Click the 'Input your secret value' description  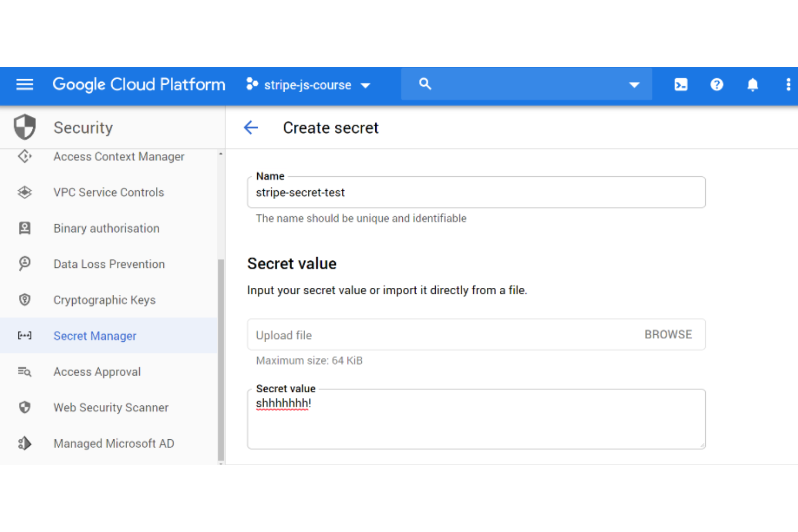(387, 290)
